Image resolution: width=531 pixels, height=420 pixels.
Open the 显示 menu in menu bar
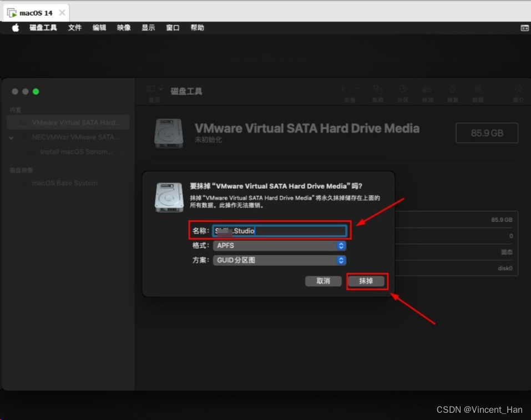(148, 28)
